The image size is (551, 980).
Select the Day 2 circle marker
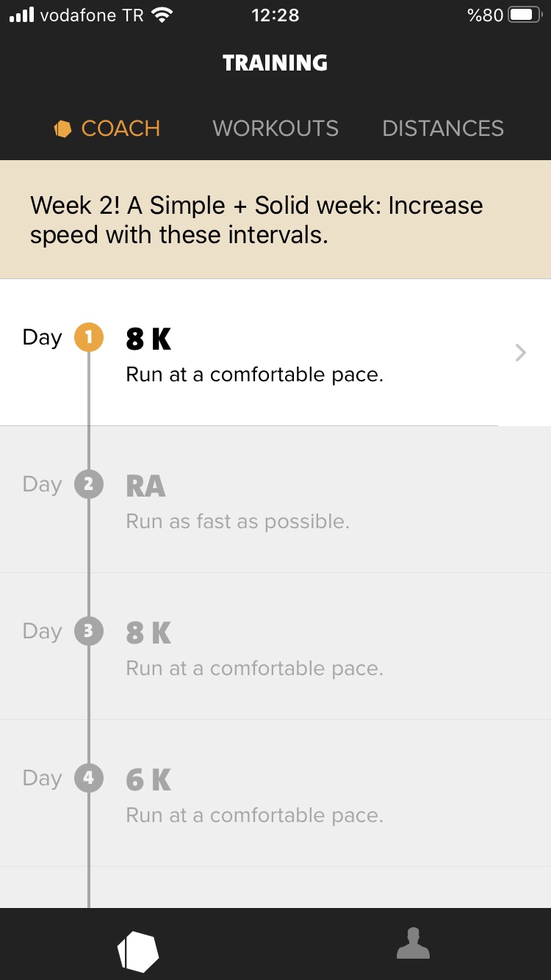coord(89,485)
